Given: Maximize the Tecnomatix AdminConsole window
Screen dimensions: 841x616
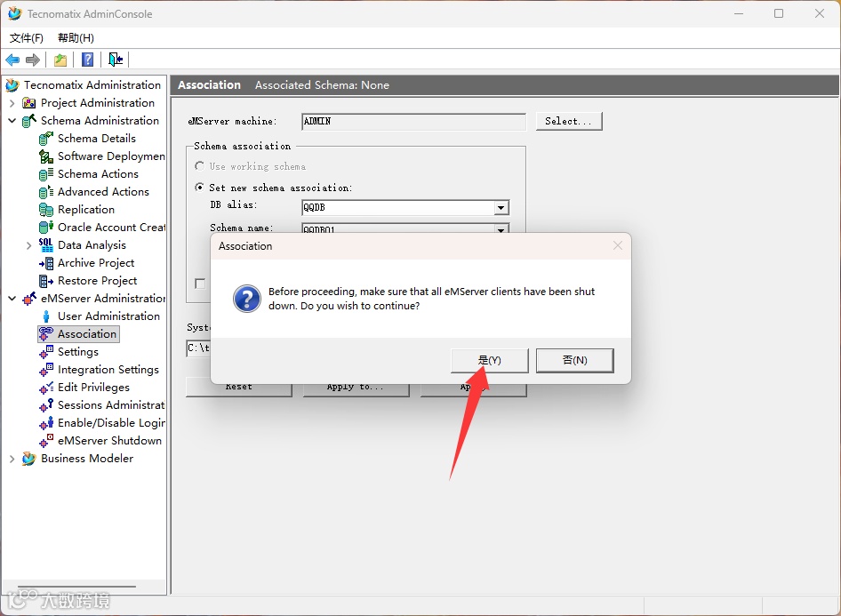Looking at the screenshot, I should 779,13.
